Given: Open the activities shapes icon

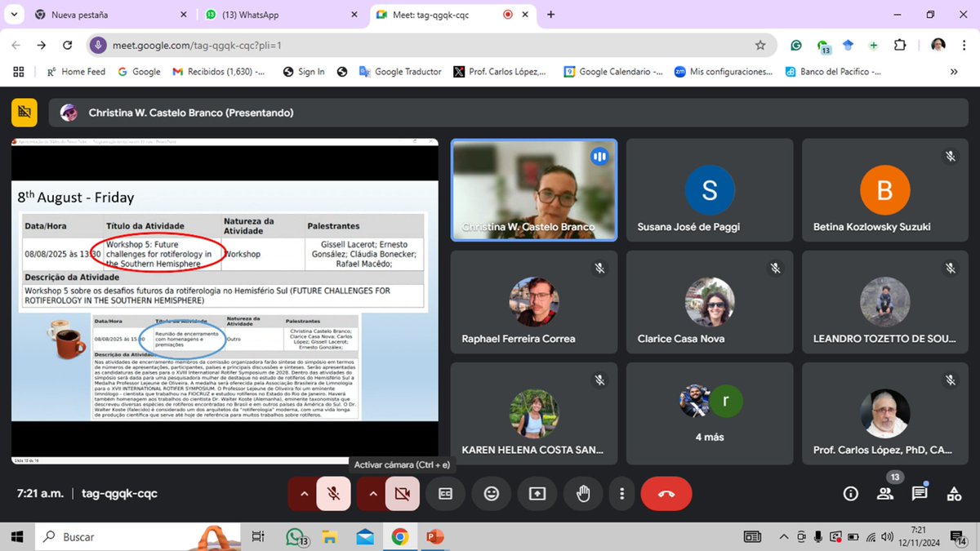Looking at the screenshot, I should (x=954, y=494).
